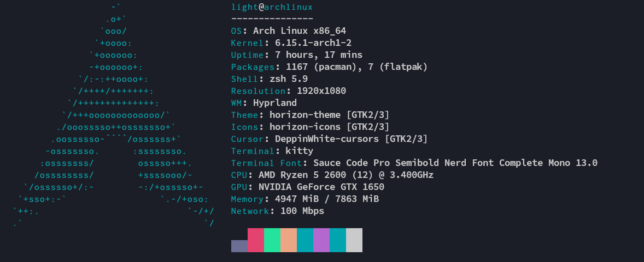644x262 pixels.
Task: Click the teal block beside the peach block
Action: tap(305, 240)
